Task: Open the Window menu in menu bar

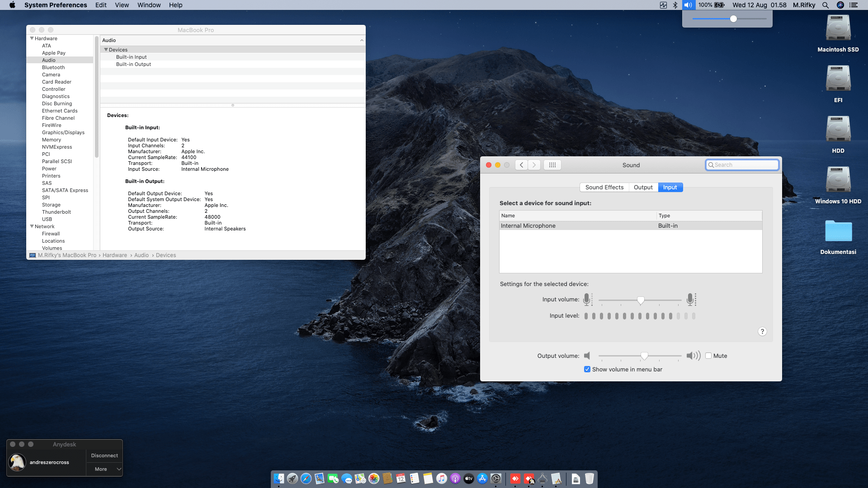Action: click(x=149, y=5)
